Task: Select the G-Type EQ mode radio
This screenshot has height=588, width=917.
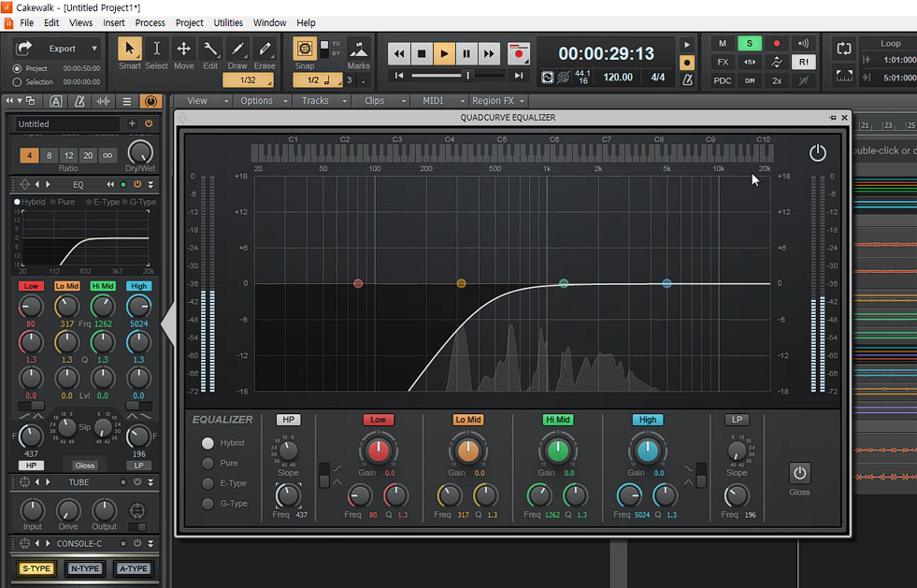Action: coord(208,503)
